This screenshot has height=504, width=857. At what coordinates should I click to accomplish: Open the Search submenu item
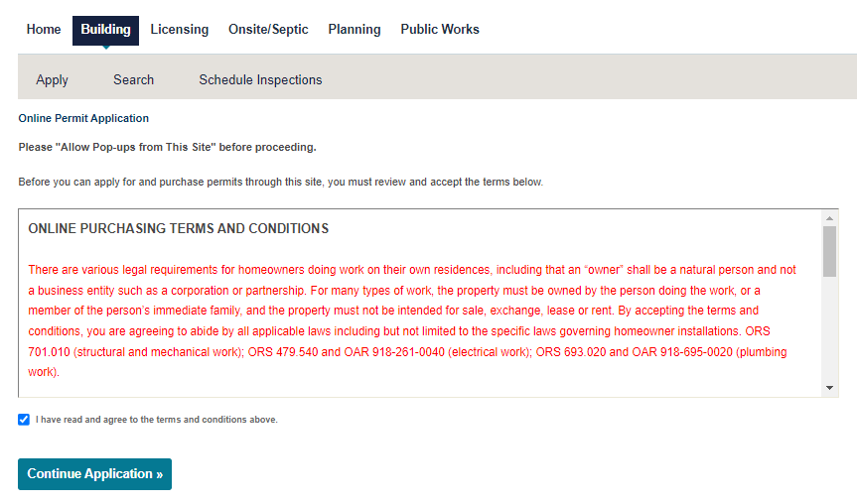[133, 80]
